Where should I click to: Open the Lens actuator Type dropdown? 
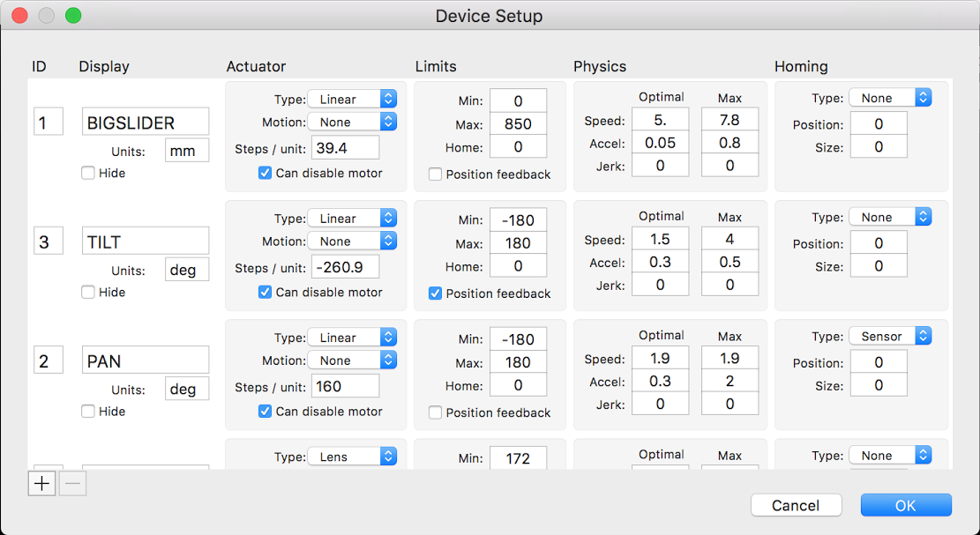click(352, 457)
